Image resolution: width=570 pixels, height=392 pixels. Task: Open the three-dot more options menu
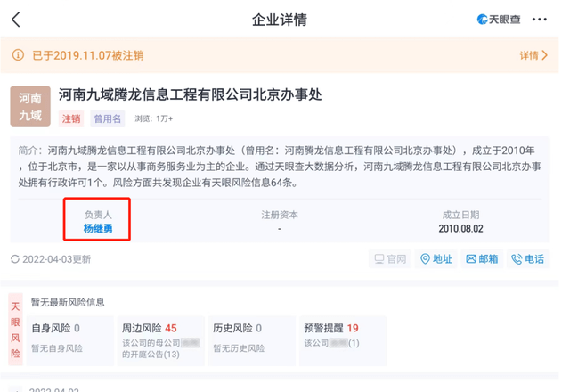539,20
